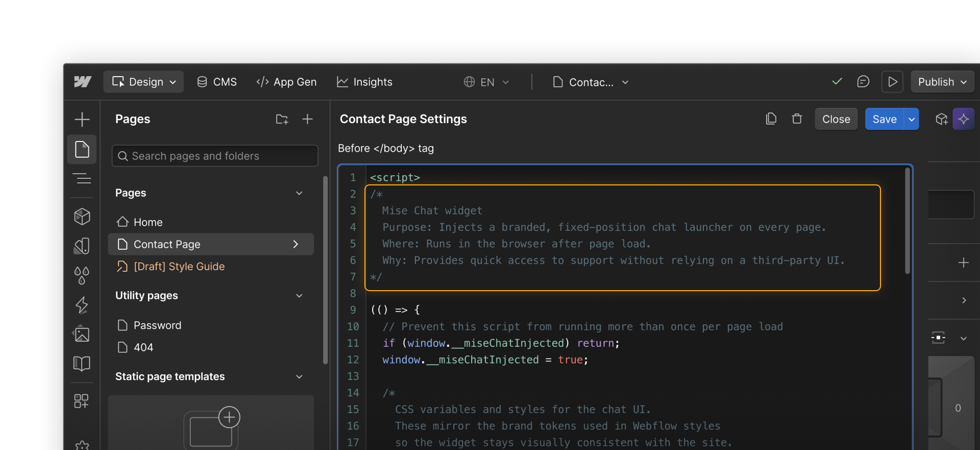
Task: Open the Navigator icon in left sidebar
Action: coord(82,179)
